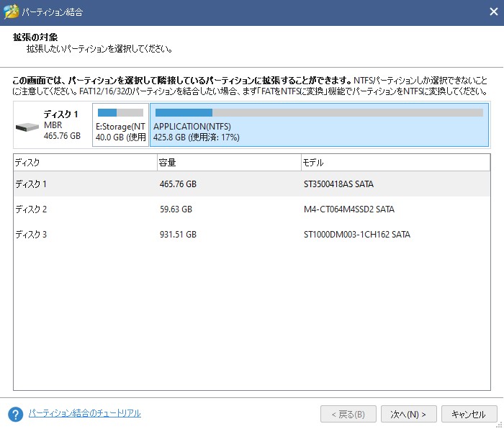Click the モデル column header
504x429 pixels.
click(395, 163)
